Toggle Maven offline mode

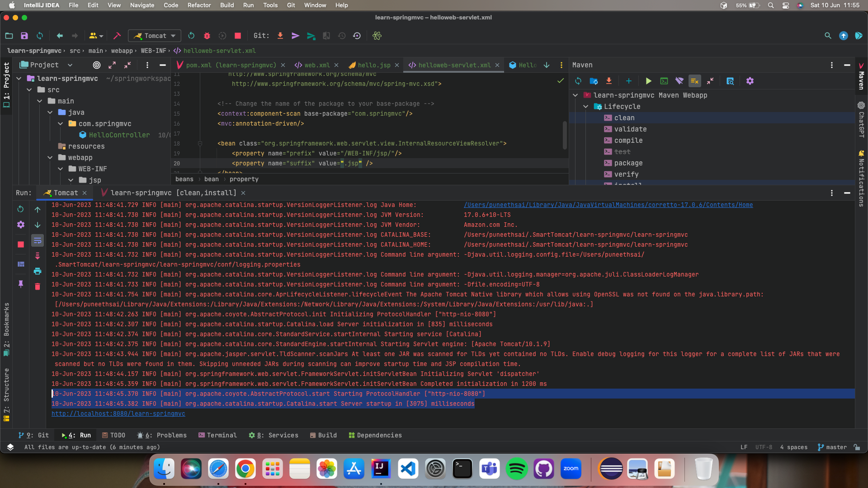pyautogui.click(x=679, y=81)
